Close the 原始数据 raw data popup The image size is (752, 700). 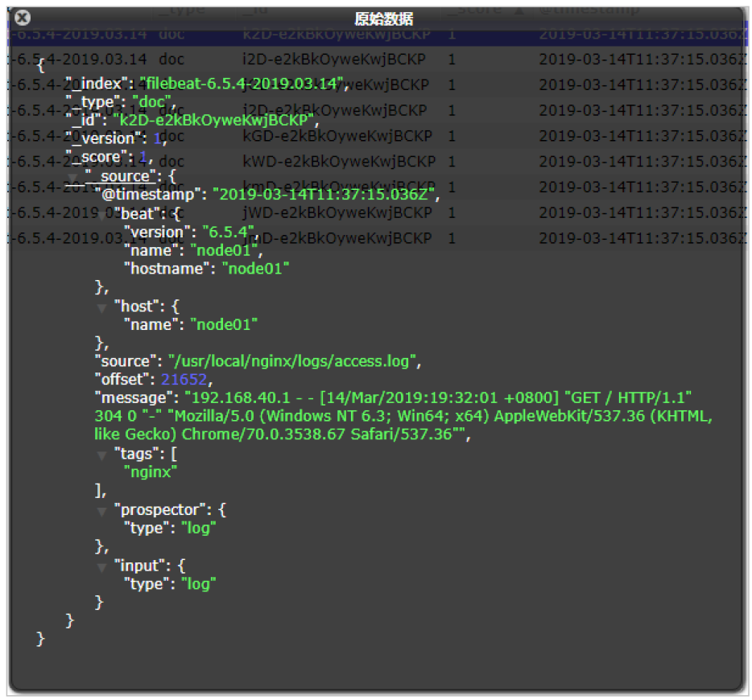(22, 18)
